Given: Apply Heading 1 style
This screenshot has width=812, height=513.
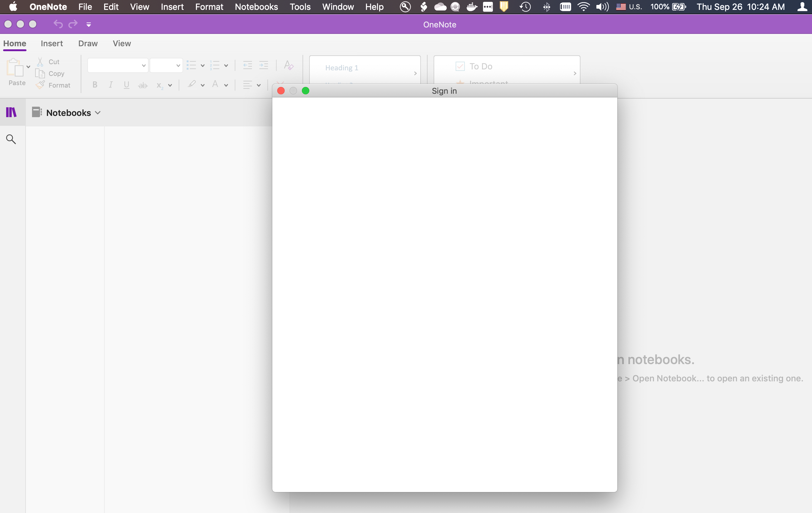Looking at the screenshot, I should (342, 68).
